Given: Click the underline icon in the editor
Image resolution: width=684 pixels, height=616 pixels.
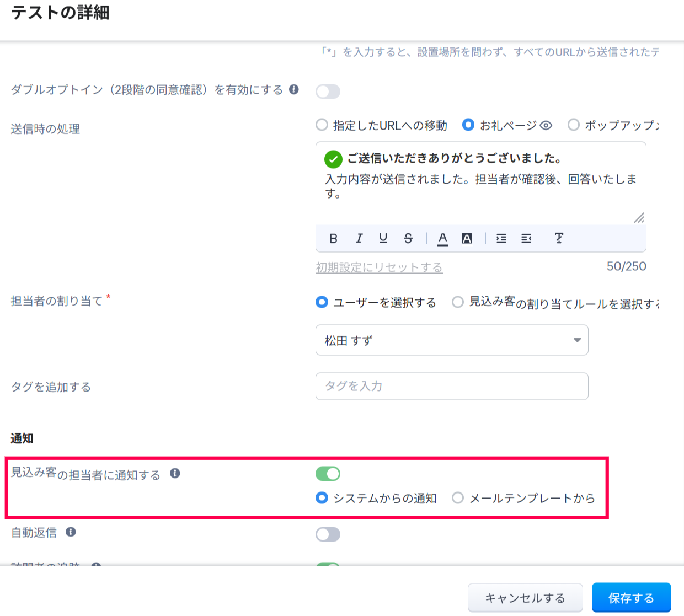Looking at the screenshot, I should click(383, 238).
